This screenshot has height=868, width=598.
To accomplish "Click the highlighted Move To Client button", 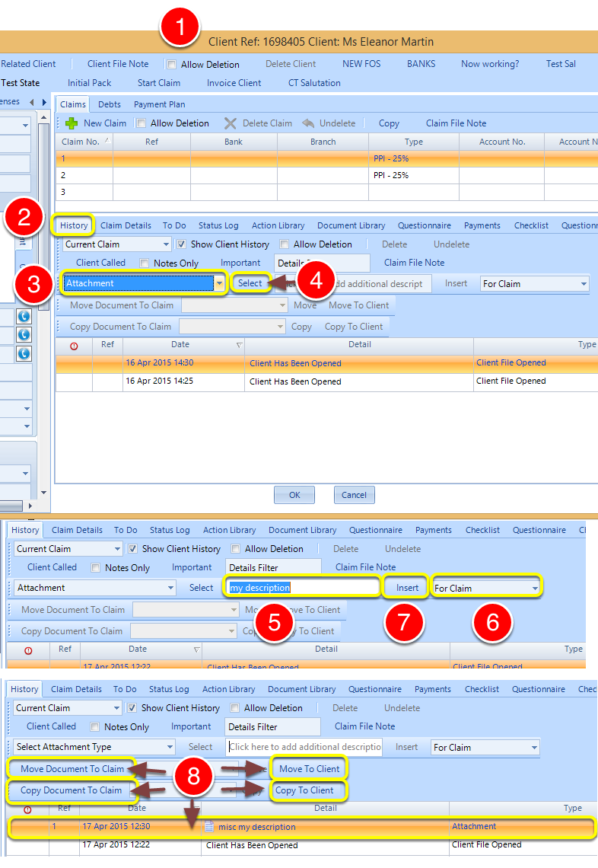I will (309, 769).
